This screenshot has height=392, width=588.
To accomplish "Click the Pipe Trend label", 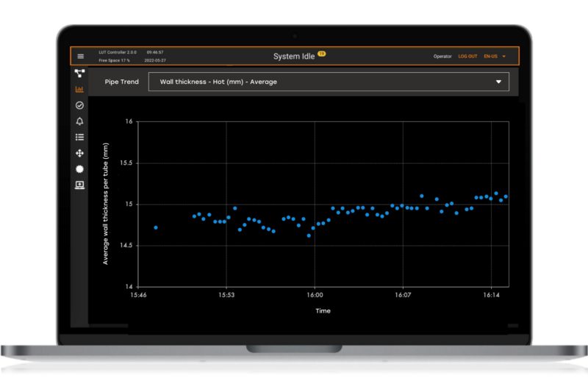I will click(x=121, y=82).
